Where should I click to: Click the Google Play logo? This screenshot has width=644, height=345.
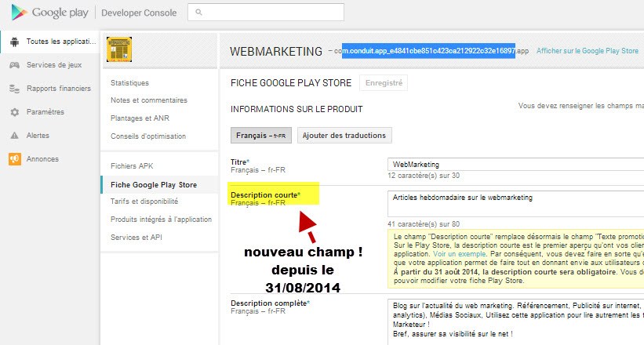[50, 13]
